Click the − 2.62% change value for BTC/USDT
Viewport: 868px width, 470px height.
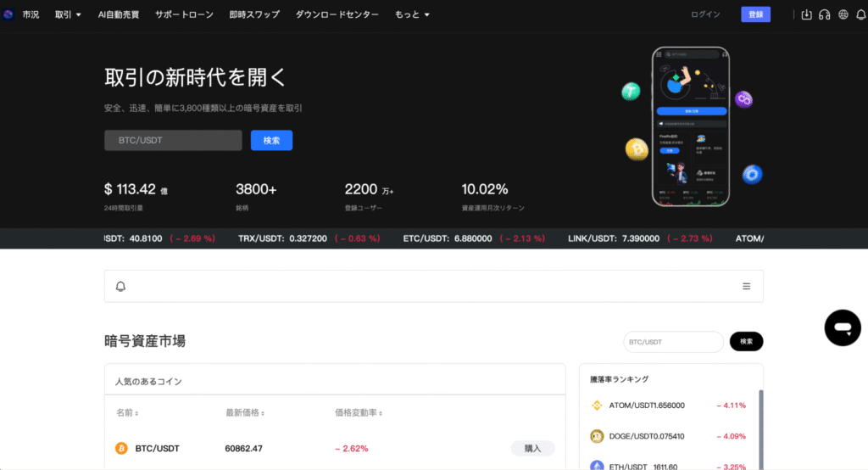pyautogui.click(x=352, y=449)
